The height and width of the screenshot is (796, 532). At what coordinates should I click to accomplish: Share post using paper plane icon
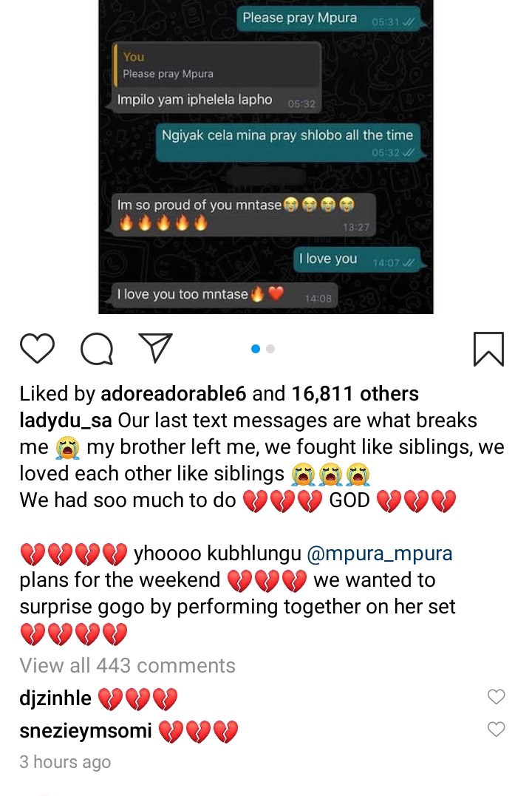coord(155,348)
